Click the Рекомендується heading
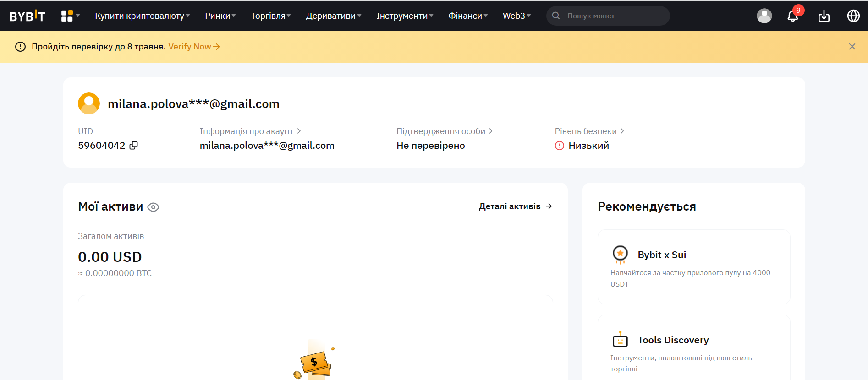Image resolution: width=868 pixels, height=380 pixels. coord(647,207)
